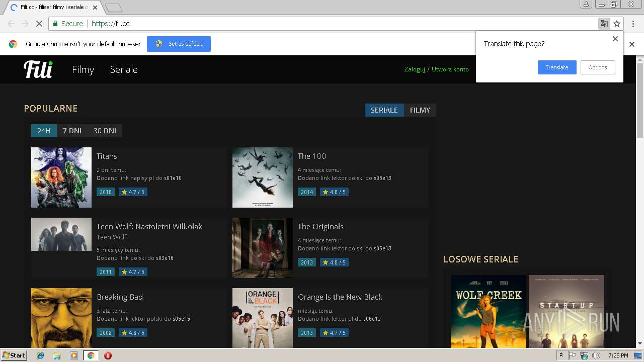This screenshot has height=362, width=644.
Task: Open the StartUp random series poster
Action: pos(567,311)
